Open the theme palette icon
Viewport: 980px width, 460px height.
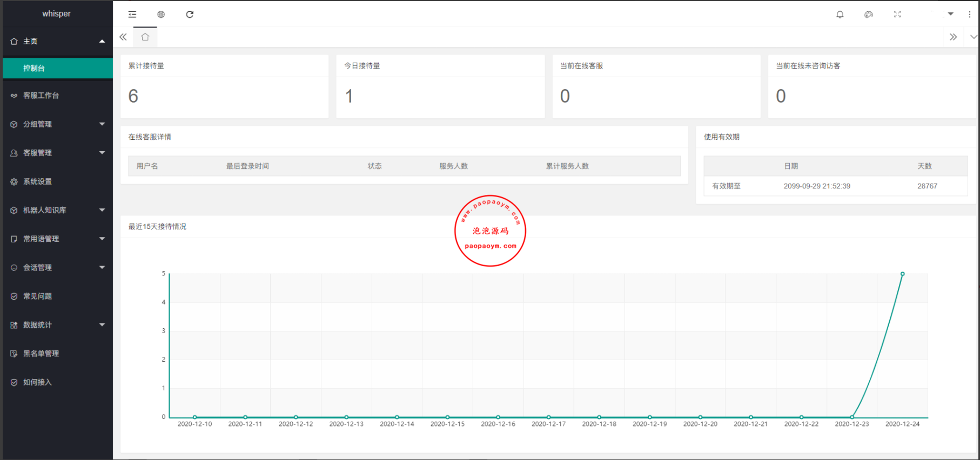[868, 15]
